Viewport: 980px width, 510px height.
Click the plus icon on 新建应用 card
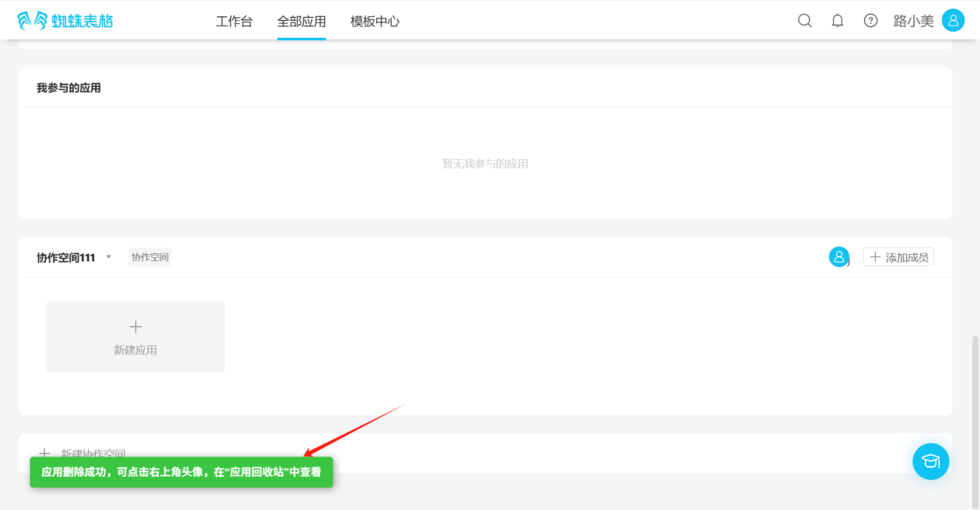click(x=135, y=327)
